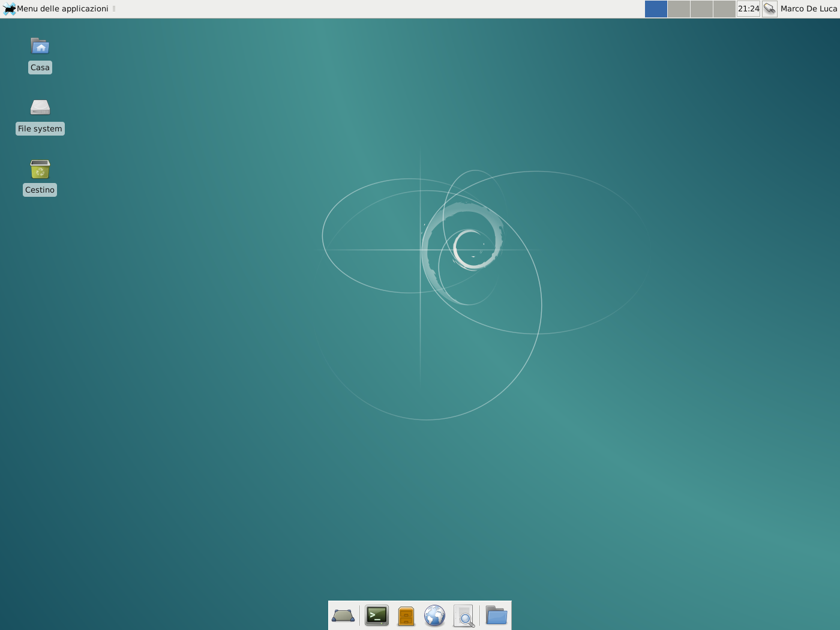The width and height of the screenshot is (840, 630).
Task: Open the Cestino trash icon
Action: pos(40,169)
